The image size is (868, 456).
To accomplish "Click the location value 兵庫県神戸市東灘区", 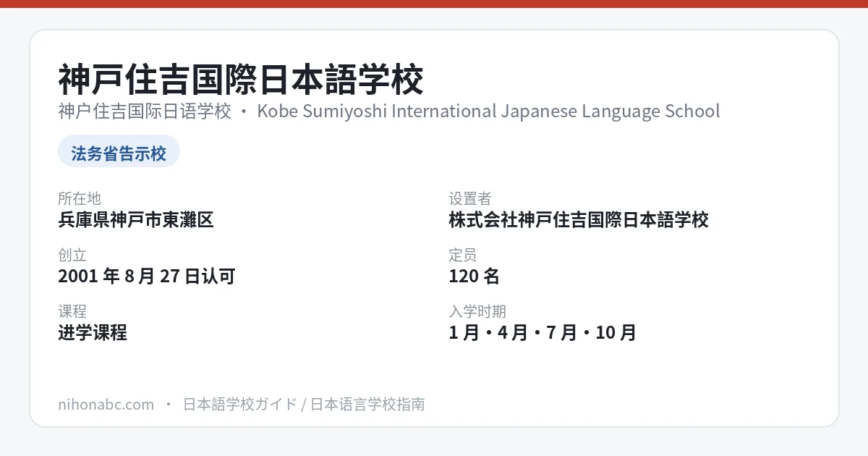I will [136, 219].
